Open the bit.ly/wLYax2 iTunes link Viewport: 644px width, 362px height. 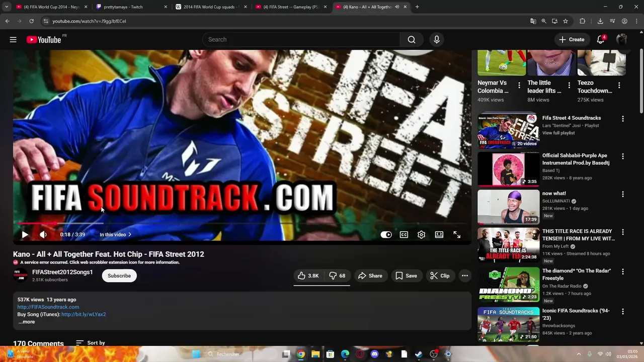(84, 314)
